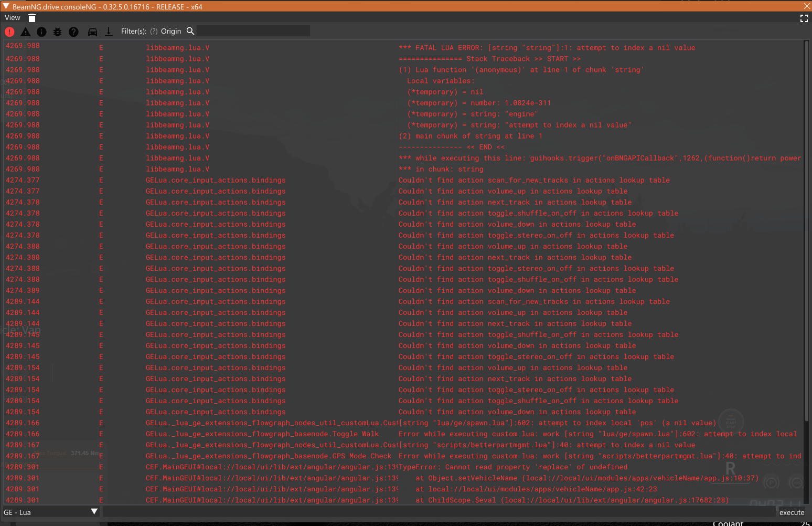Click the question-mark circle filter icon
The height and width of the screenshot is (526, 812).
(x=74, y=31)
